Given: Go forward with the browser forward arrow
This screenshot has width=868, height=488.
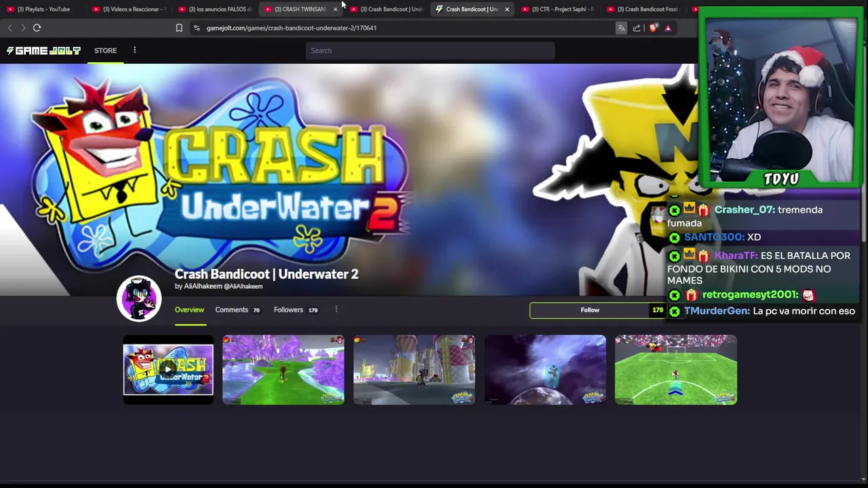Looking at the screenshot, I should pos(23,28).
